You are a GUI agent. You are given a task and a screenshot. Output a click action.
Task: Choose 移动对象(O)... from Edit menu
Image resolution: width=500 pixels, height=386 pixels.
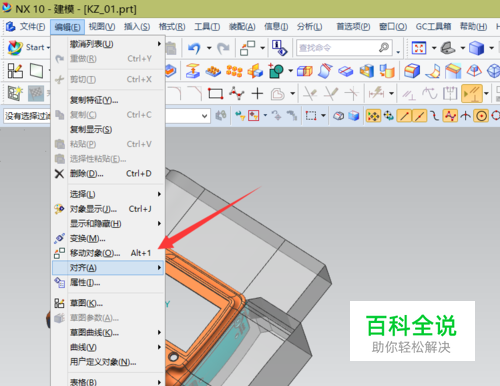pos(108,253)
